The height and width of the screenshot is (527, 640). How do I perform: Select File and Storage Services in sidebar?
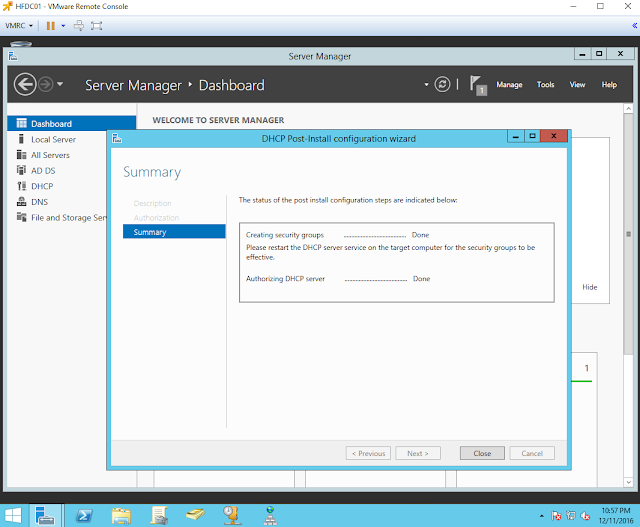62,217
